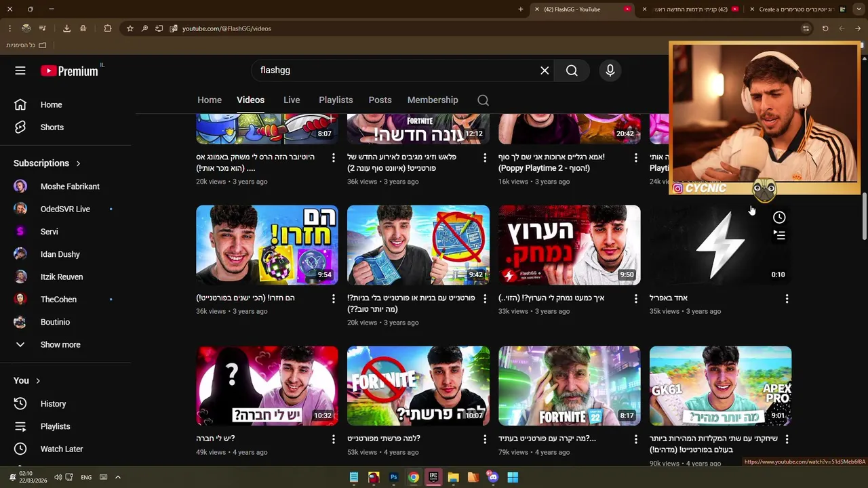This screenshot has width=868, height=488.
Task: Show hidden system tray icons
Action: click(x=117, y=477)
